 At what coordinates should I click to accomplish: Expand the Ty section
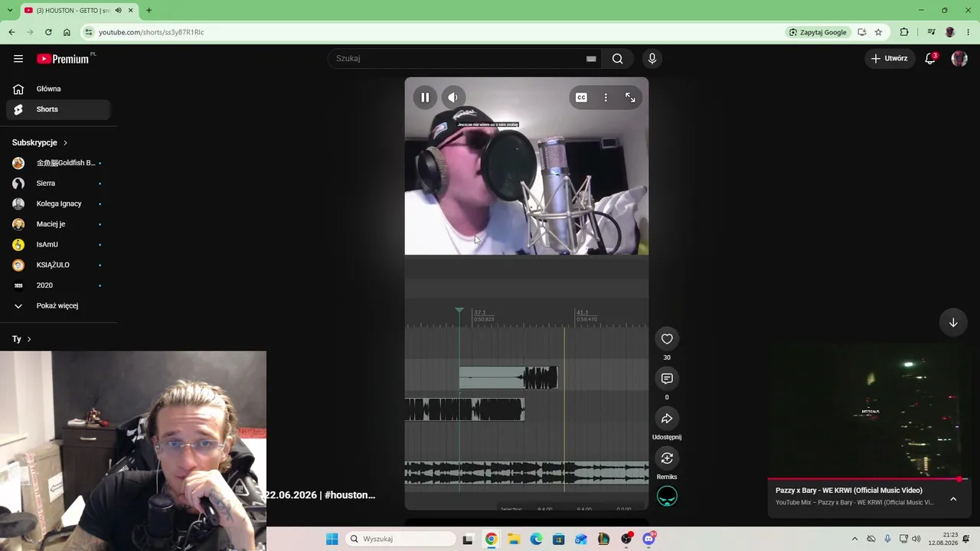21,339
